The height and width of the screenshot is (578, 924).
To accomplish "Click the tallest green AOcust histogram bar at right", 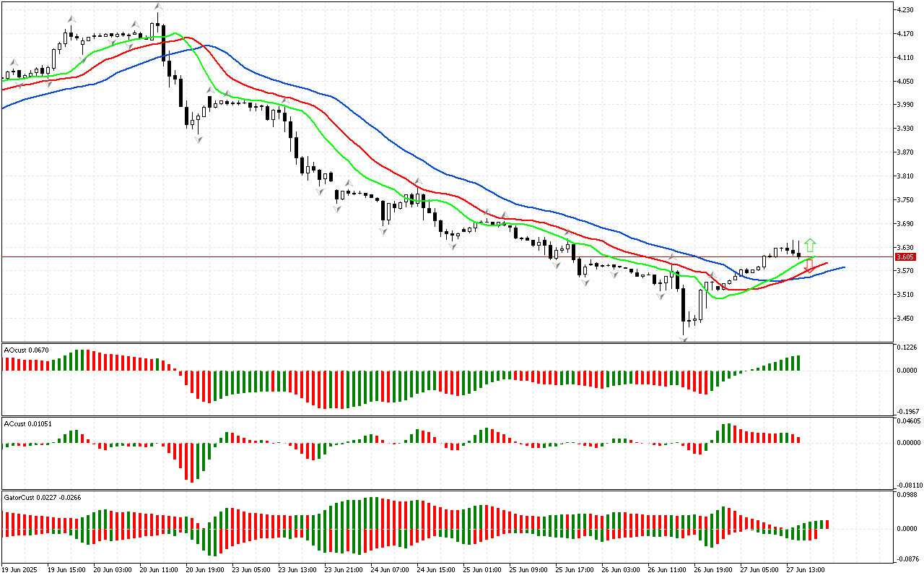I will click(798, 363).
